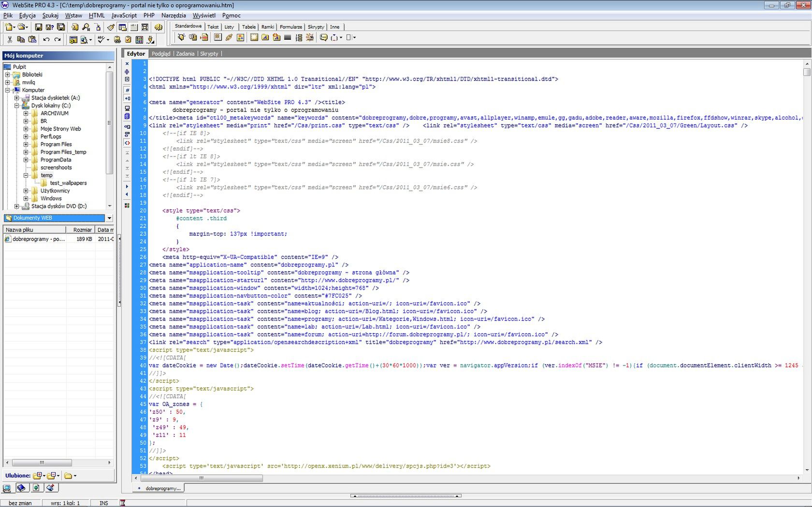Click the gear settings icon in top toolbar
This screenshot has height=507, width=812.
[x=158, y=27]
